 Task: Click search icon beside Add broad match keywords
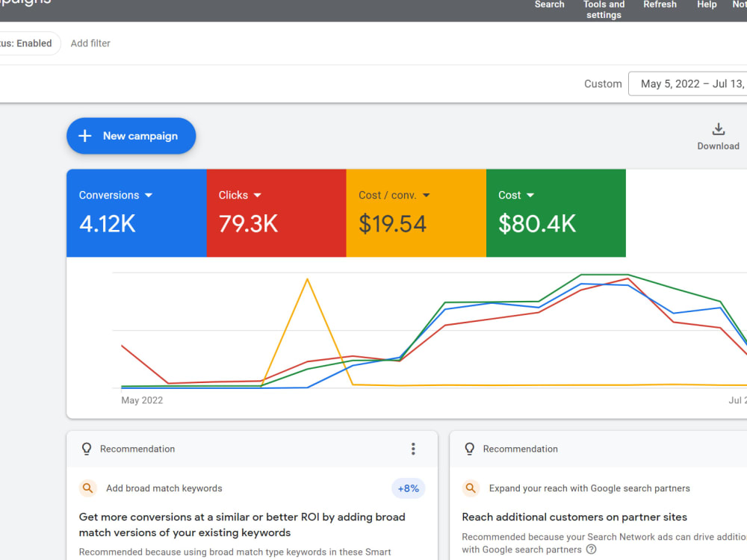(87, 488)
